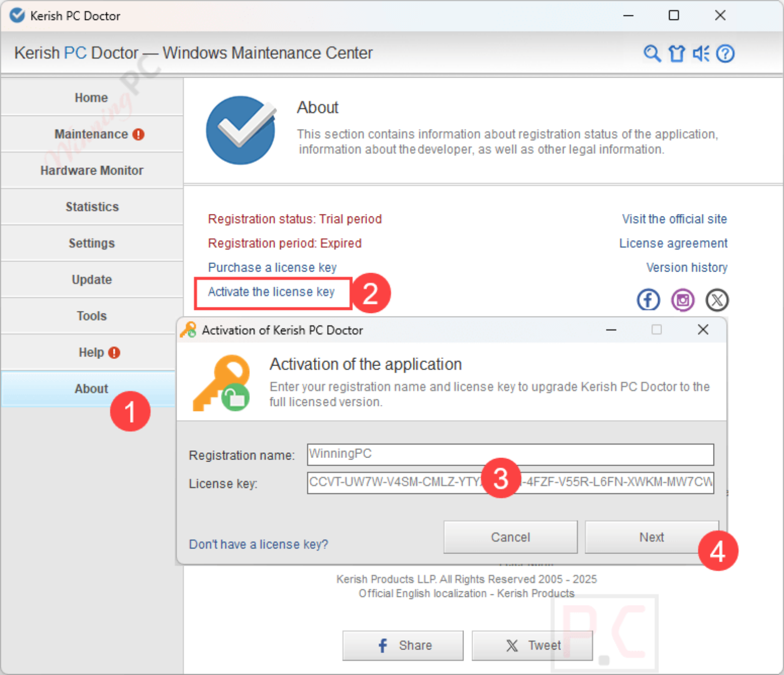
Task: Click inside the License key field
Action: 388,483
